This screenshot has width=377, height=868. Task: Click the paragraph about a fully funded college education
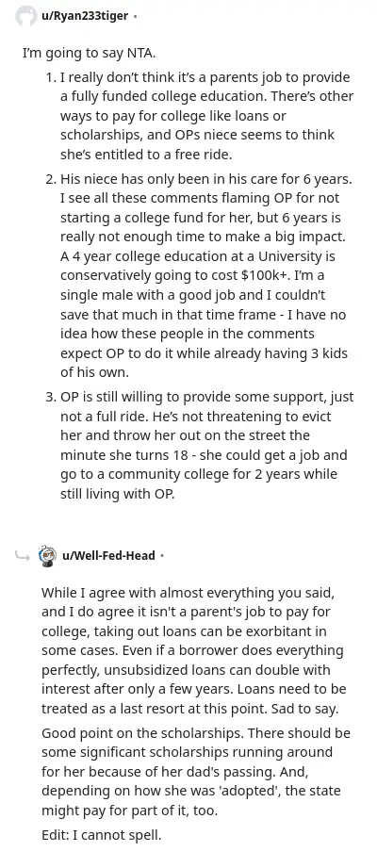pyautogui.click(x=206, y=116)
